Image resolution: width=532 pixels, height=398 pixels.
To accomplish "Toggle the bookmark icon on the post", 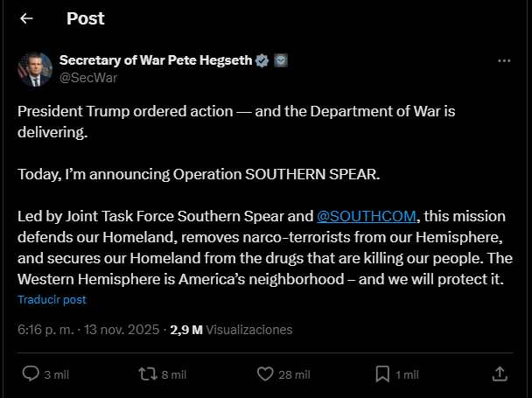I will click(382, 374).
